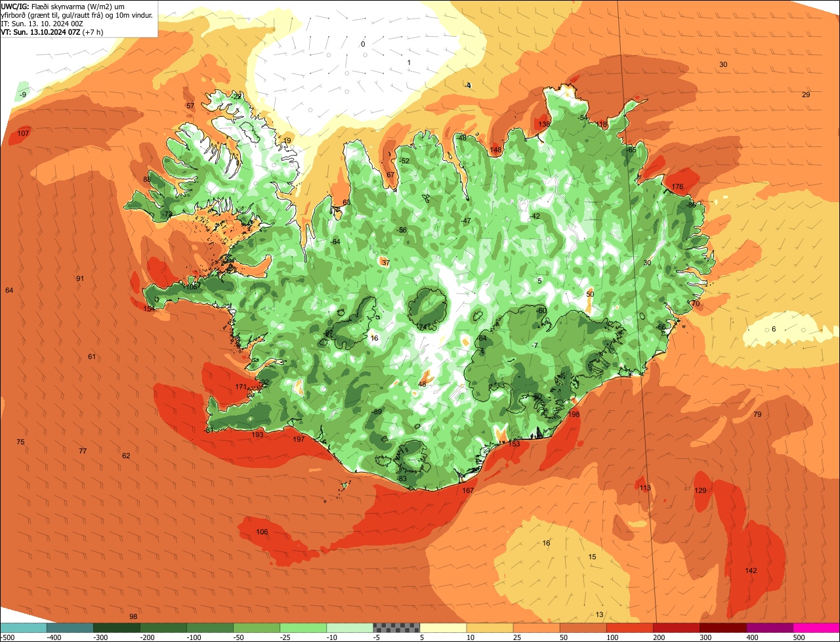Click the flux value '-83' near the south coast glacier
This screenshot has height=642, width=840.
(402, 479)
